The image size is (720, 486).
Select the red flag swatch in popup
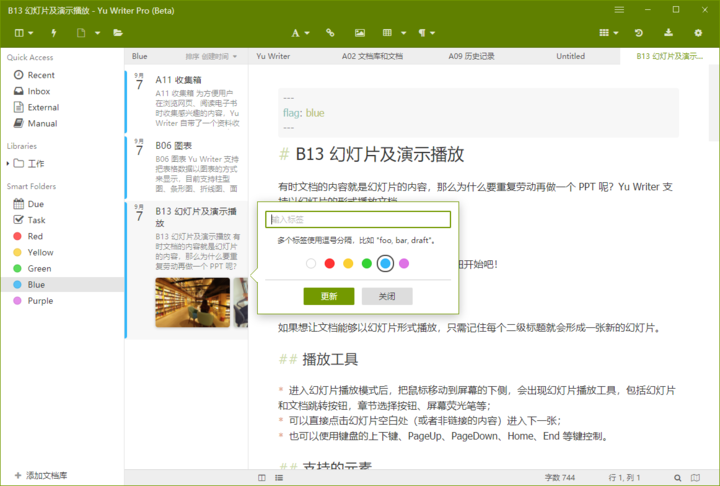point(329,263)
